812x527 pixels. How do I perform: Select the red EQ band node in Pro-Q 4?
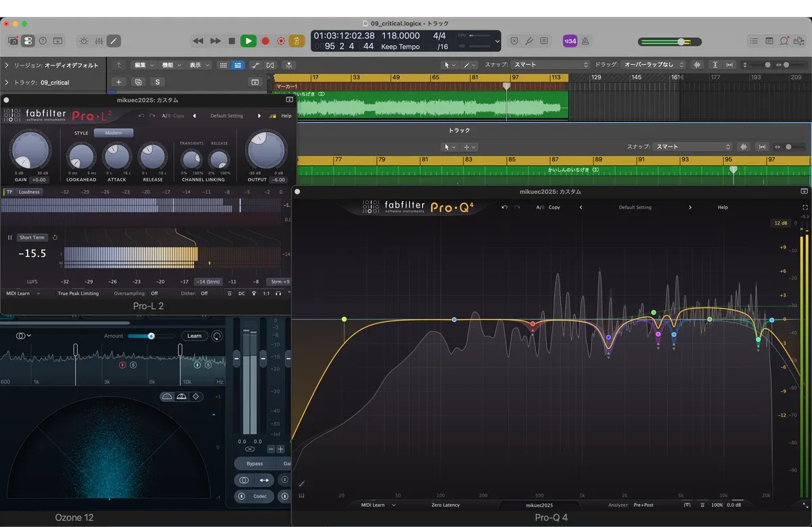pos(533,324)
